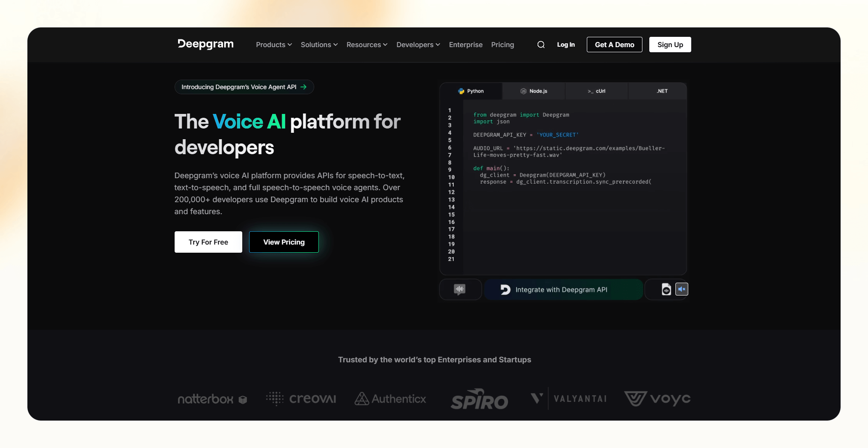The width and height of the screenshot is (868, 448).
Task: Click the voice waveform speech-bubble icon
Action: pyautogui.click(x=460, y=289)
